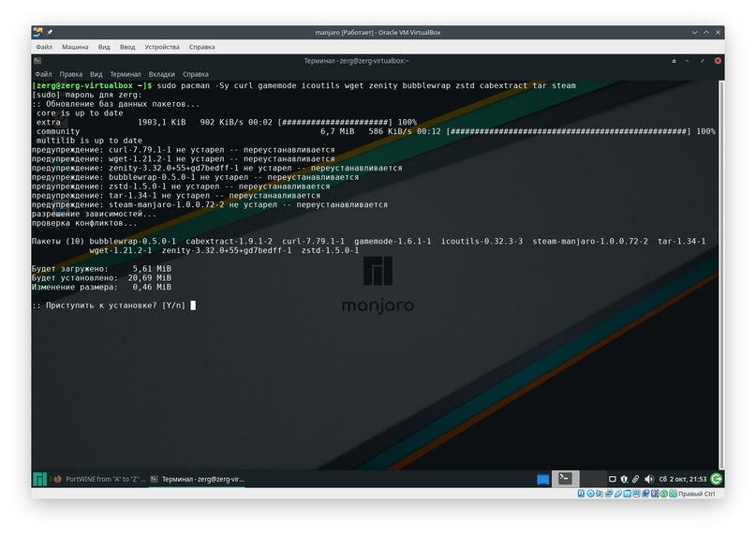Switch to the empty second workspace
The image size is (756, 536).
coord(593,479)
